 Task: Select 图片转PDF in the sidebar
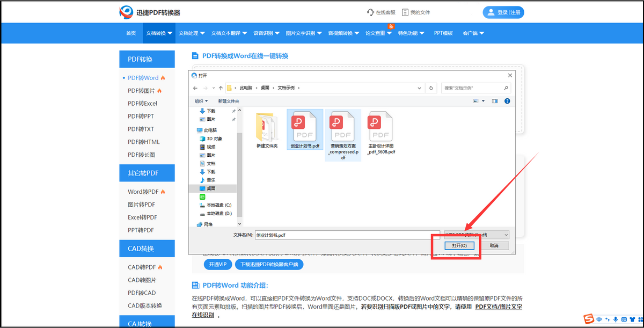point(141,205)
